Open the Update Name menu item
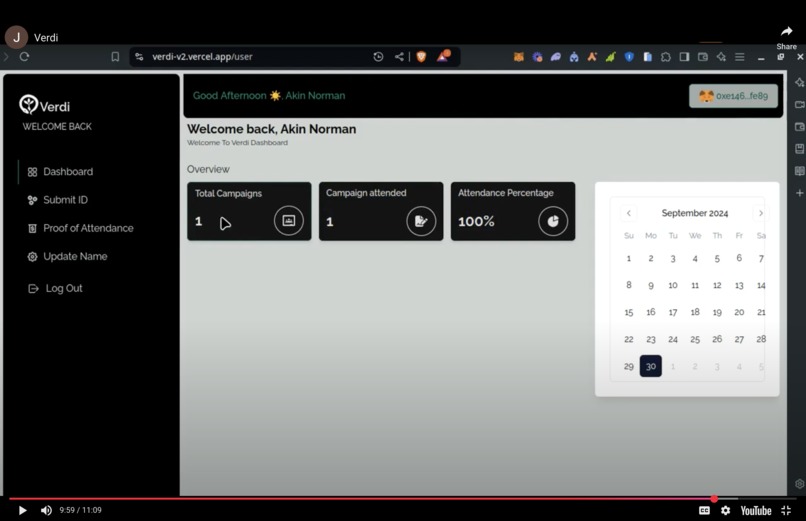The height and width of the screenshot is (521, 806). 67,256
